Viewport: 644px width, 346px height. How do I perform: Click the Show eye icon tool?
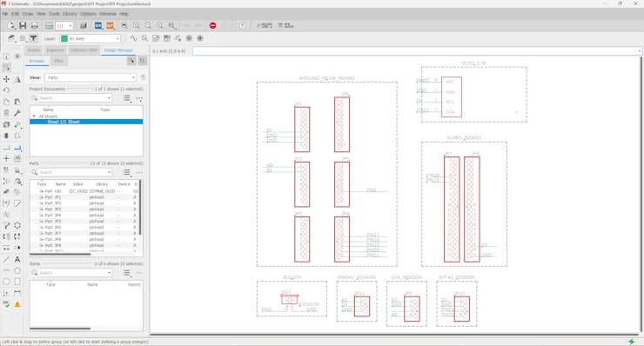(17, 57)
